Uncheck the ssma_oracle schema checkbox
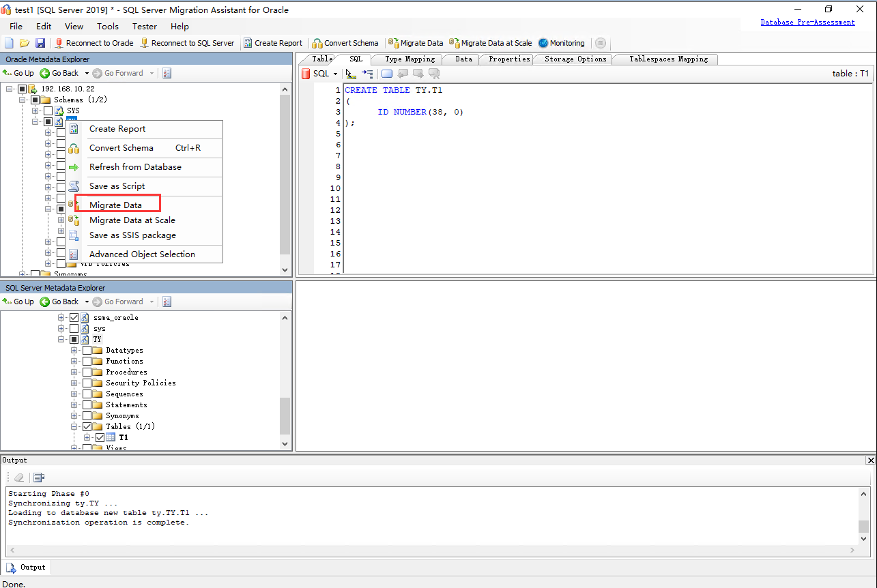This screenshot has height=588, width=877. (74, 317)
